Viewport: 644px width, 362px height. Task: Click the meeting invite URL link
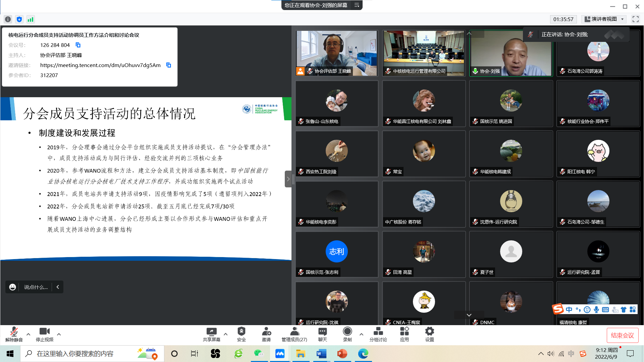(100, 65)
